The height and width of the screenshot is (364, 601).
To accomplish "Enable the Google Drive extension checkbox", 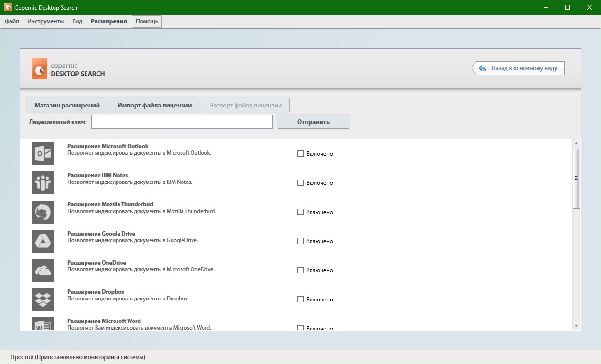I will pyautogui.click(x=300, y=241).
